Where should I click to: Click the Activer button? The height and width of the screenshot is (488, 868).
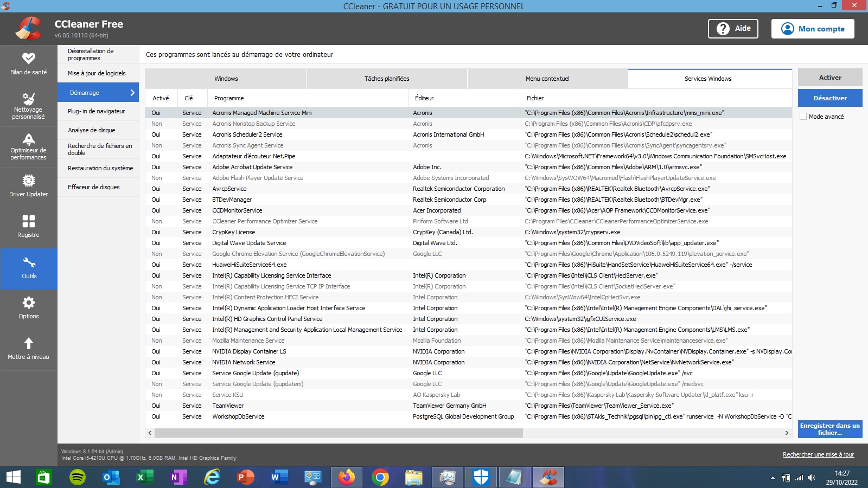pyautogui.click(x=830, y=78)
